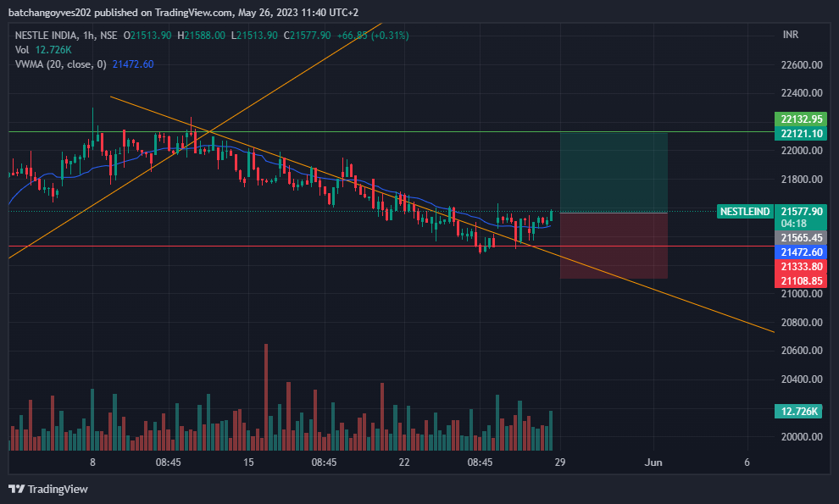Viewport: 839px width, 504px height.
Task: Click the 22400.00 price axis tick
Action: point(802,93)
